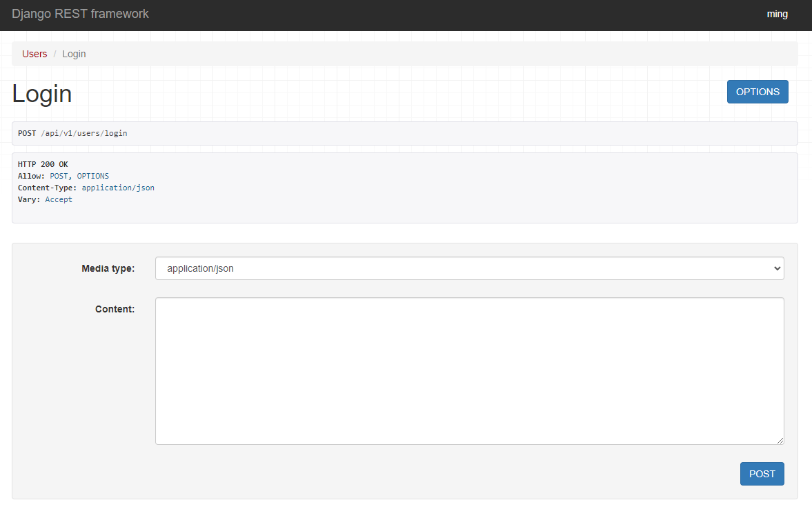Click the POST /api/v1/users/login endpoint line
Viewport: 812px width, 509px height.
tap(72, 132)
